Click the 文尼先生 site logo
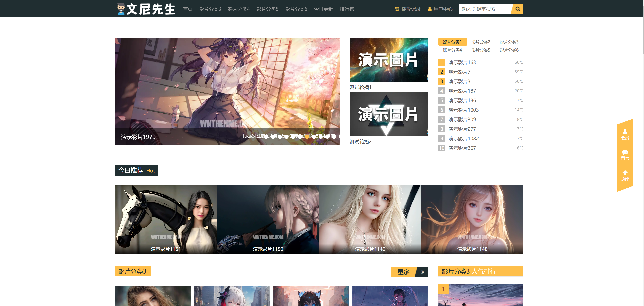Screen dimensions: 644x306 coord(146,9)
